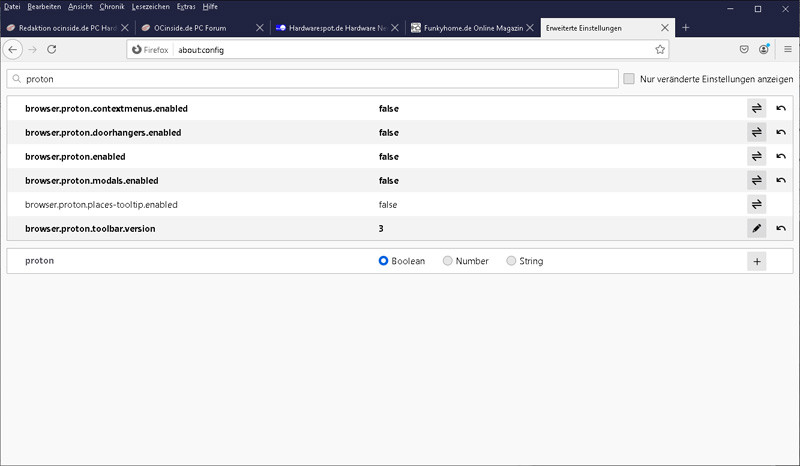Enable Nur veränderte Einstellungen anzeigen checkbox
This screenshot has height=466, width=800.
pyautogui.click(x=629, y=79)
